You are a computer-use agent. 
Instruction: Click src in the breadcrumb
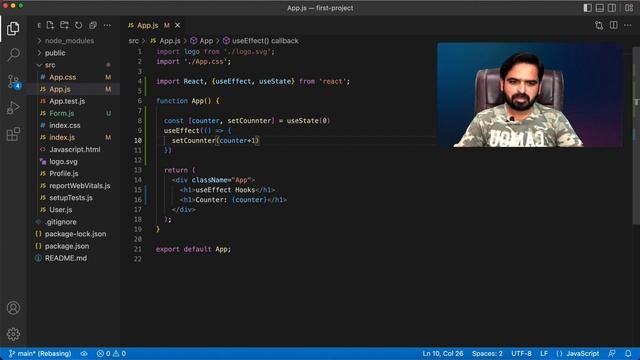point(133,41)
